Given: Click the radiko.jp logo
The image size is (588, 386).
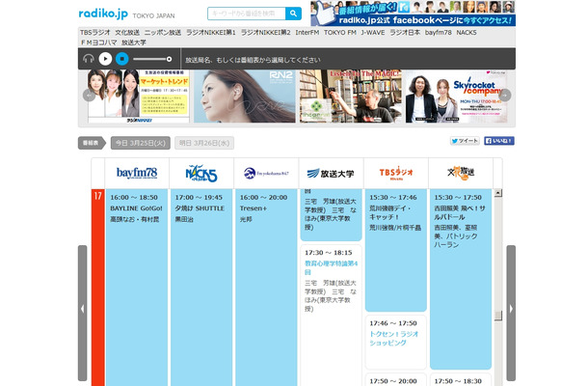Looking at the screenshot, I should (103, 14).
